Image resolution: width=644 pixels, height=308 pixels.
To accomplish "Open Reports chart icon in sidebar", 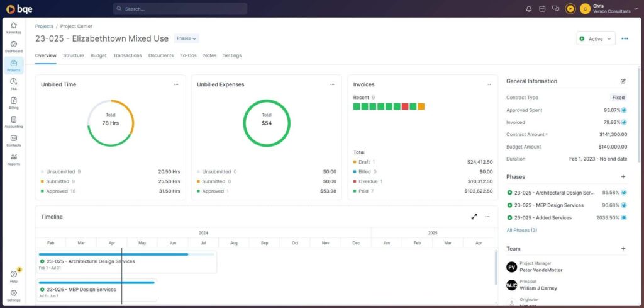I will coord(13,159).
